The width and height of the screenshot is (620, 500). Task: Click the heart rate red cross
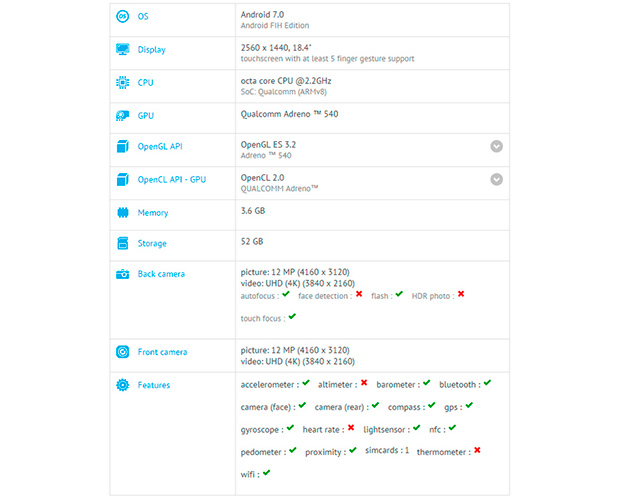coord(351,428)
